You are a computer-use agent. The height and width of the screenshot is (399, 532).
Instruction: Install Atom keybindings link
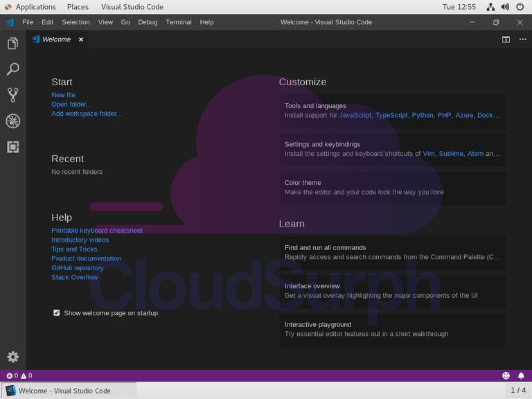tap(475, 154)
